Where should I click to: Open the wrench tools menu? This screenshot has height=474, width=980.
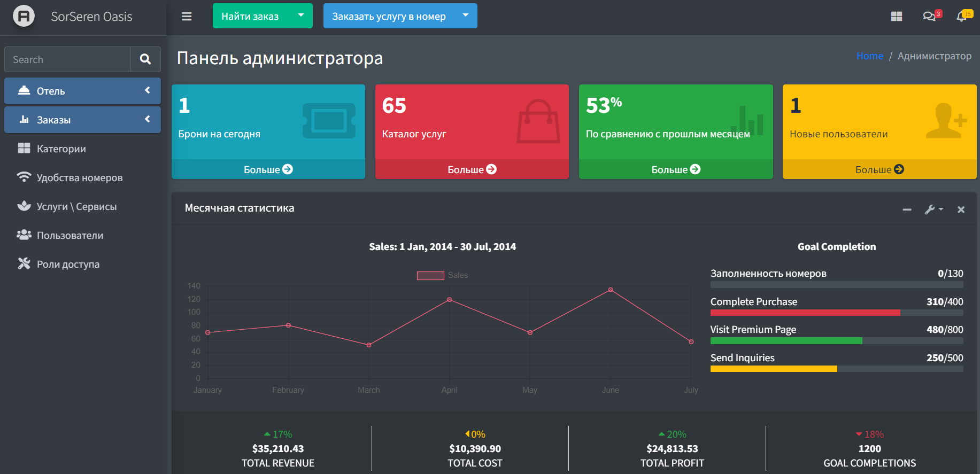pyautogui.click(x=933, y=209)
